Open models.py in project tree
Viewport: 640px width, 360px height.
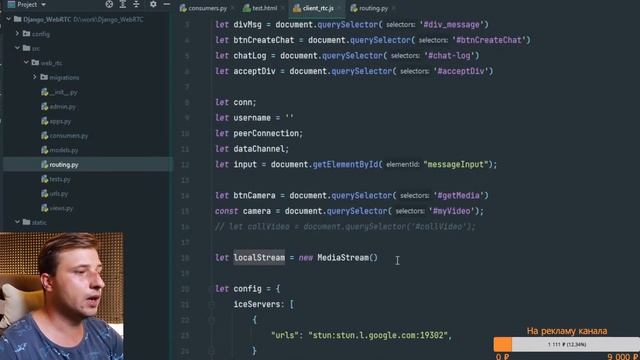(60, 150)
